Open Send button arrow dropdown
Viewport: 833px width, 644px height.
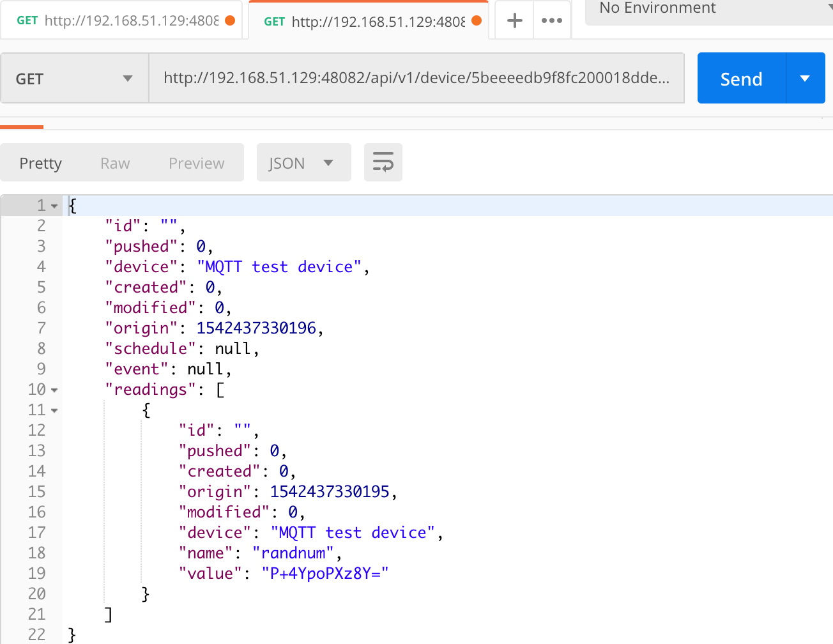coord(806,78)
